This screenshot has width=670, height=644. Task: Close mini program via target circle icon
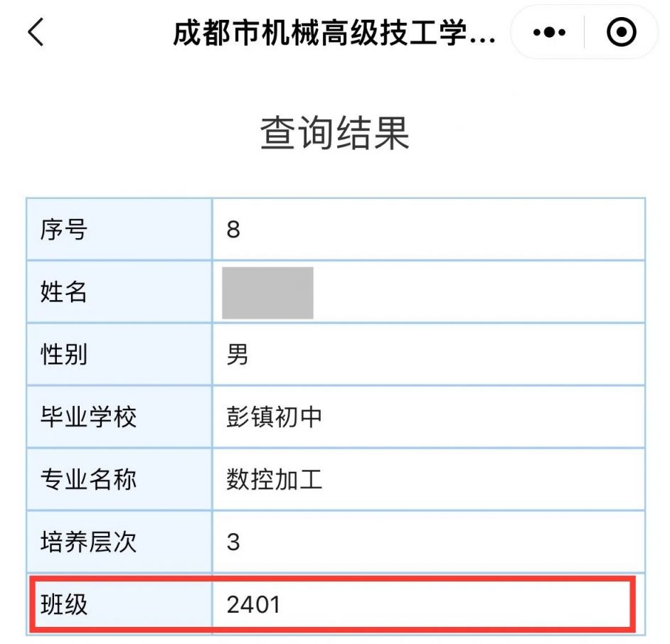[x=622, y=32]
